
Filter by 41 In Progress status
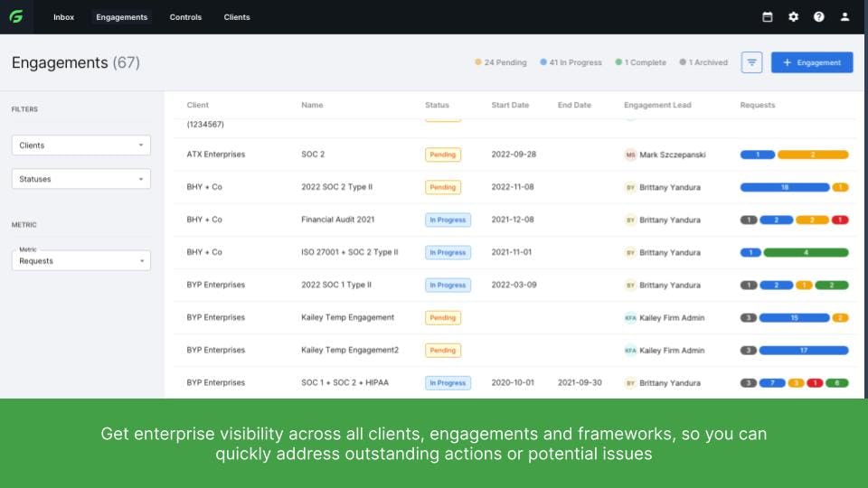(571, 62)
